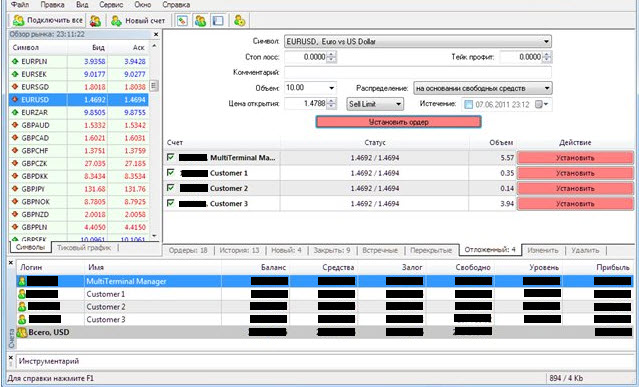Close the Счета accounts panel
This screenshot has height=387, width=639.
(x=11, y=263)
